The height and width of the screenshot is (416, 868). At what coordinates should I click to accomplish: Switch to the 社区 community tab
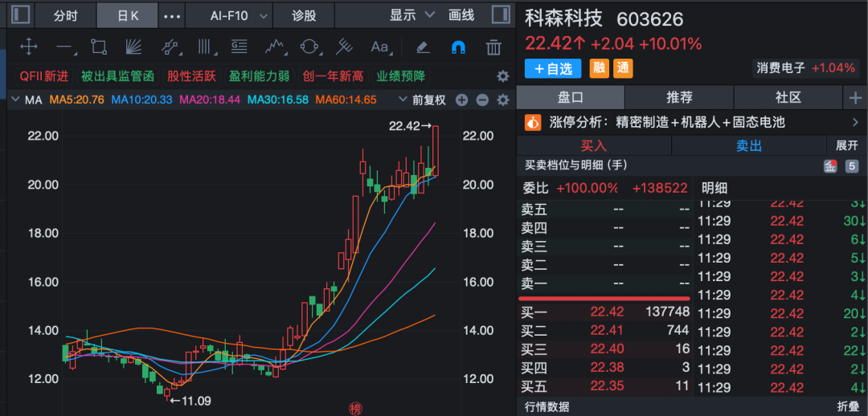pyautogui.click(x=788, y=97)
